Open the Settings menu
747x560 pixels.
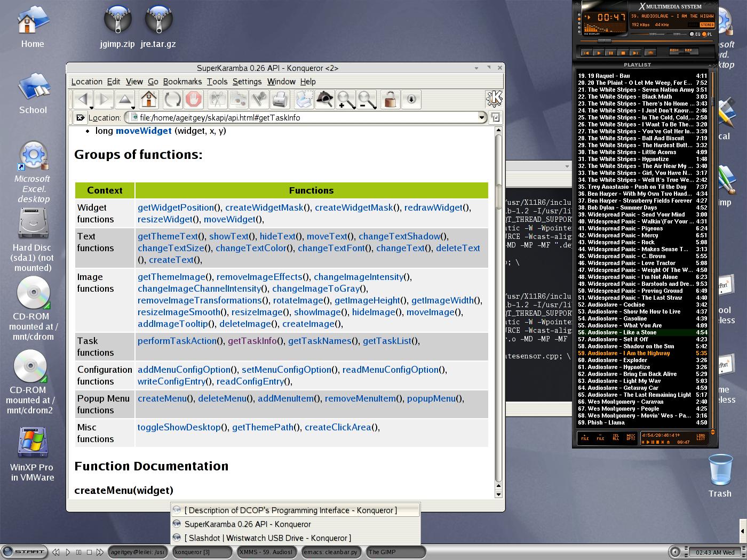click(247, 82)
